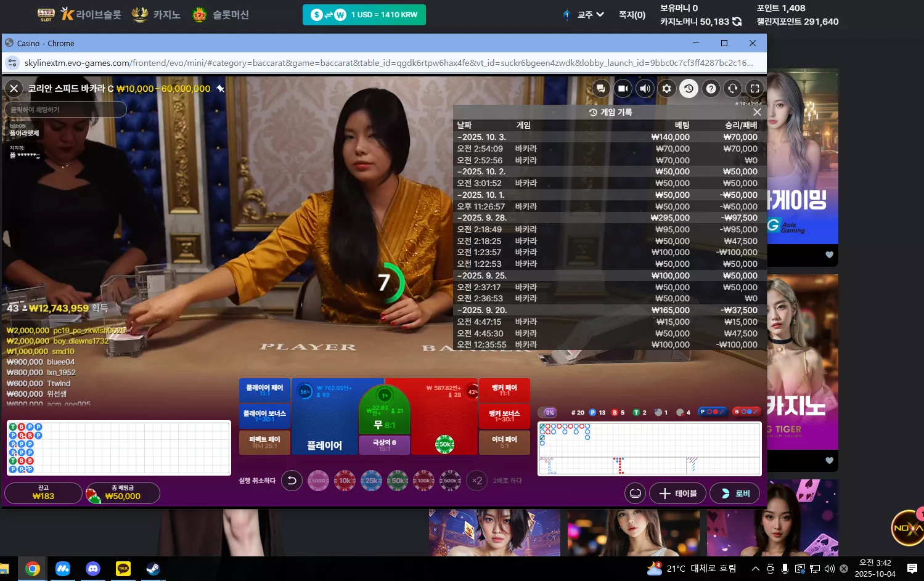The height and width of the screenshot is (581, 924).
Task: Bet on 극상의 6 side bet
Action: [385, 445]
